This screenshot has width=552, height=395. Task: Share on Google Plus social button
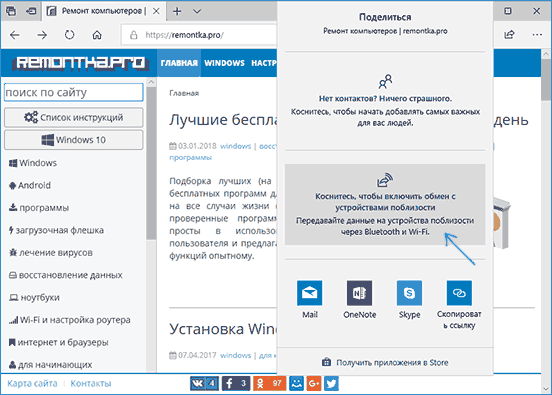point(314,383)
